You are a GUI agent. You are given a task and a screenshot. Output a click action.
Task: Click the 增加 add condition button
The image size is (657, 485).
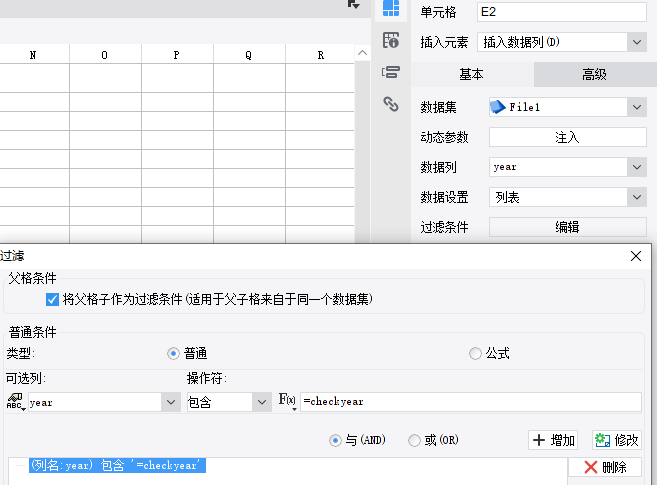click(553, 440)
